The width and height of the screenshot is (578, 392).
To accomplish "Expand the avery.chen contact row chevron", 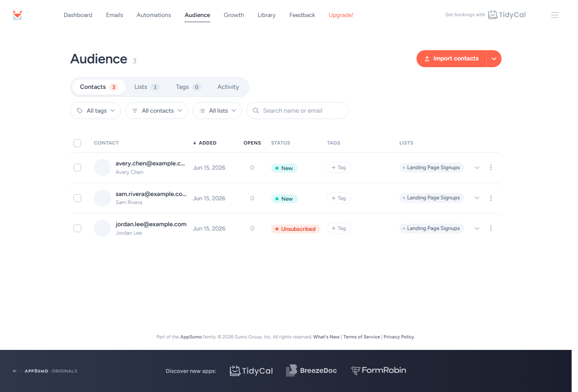I will 477,168.
